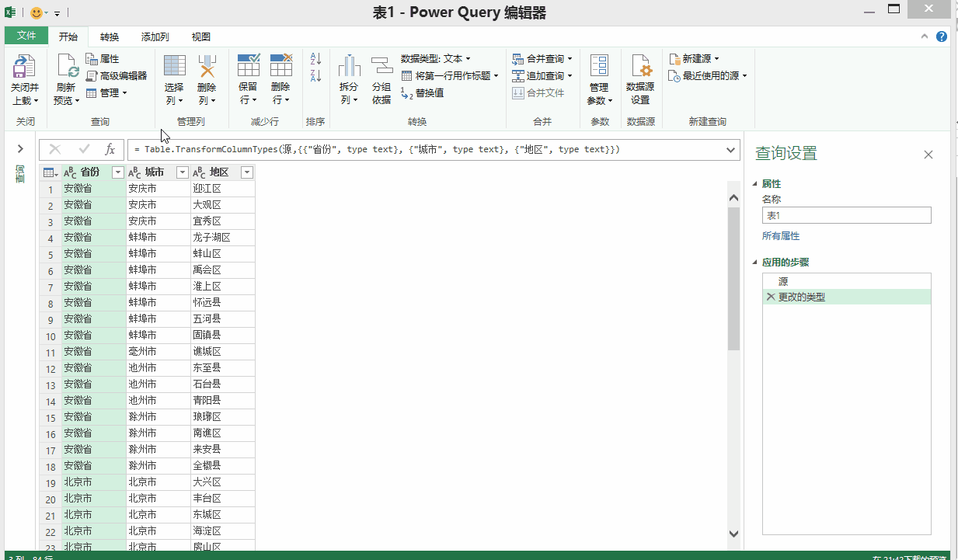Viewport: 958px width, 560px height.
Task: Click the All Properties (所有属性) link
Action: pos(781,236)
